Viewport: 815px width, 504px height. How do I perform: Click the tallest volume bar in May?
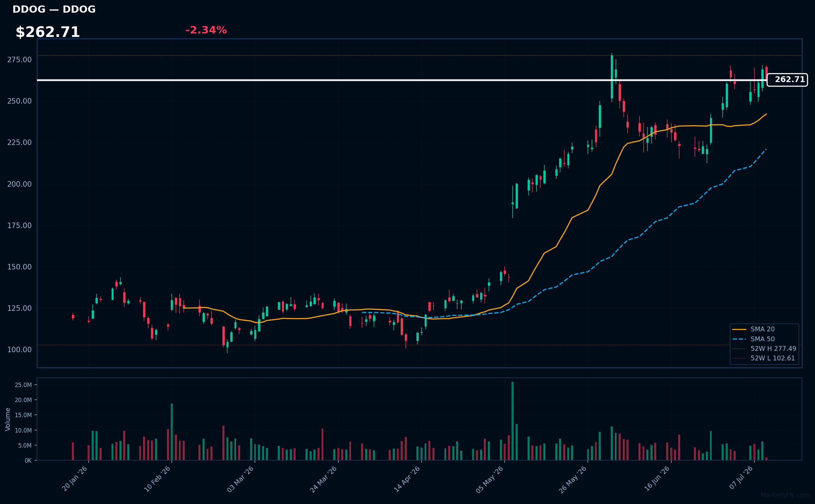(x=513, y=421)
